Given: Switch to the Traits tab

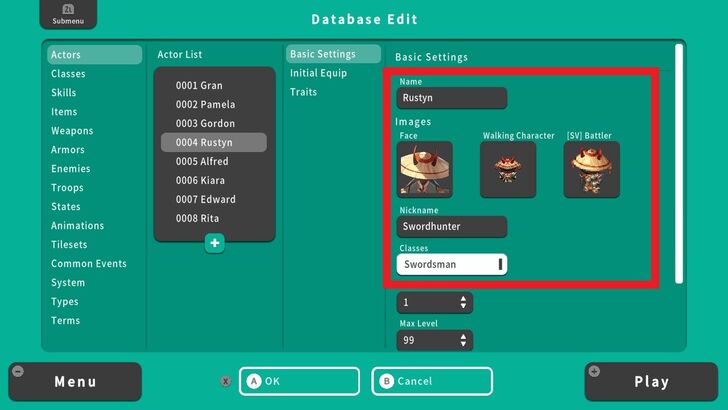Looking at the screenshot, I should coord(304,92).
